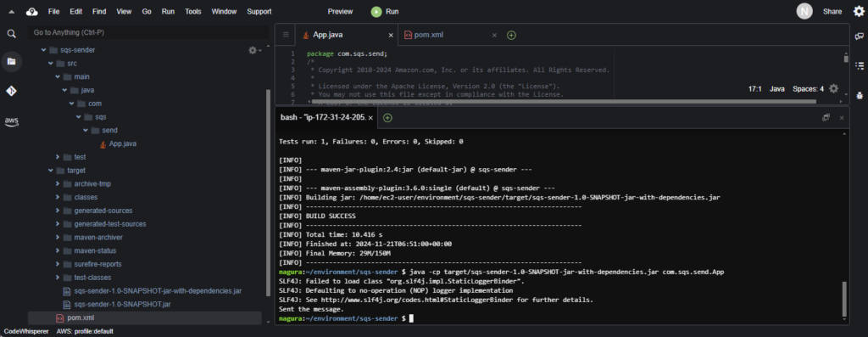
Task: Click the Cloud9 logo icon
Action: 31,12
